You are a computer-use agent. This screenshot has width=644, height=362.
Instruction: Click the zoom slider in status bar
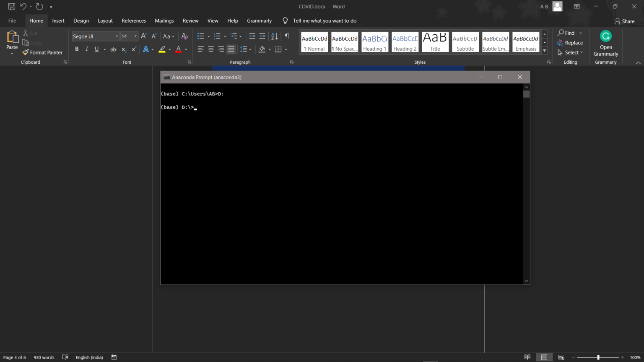[598, 357]
